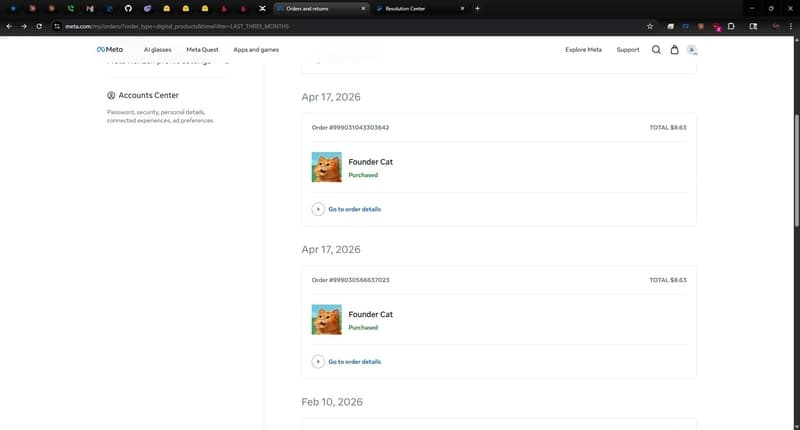Close the Orders and returns tab

coord(363,9)
